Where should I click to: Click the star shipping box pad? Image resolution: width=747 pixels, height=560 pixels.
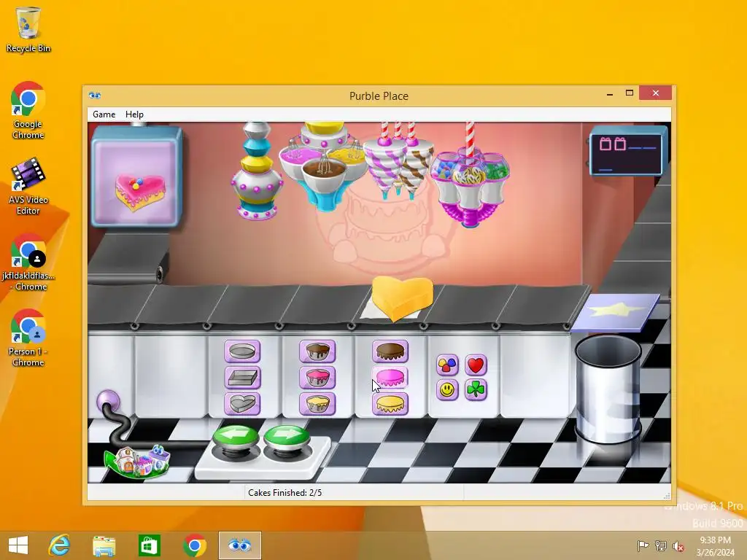(615, 312)
